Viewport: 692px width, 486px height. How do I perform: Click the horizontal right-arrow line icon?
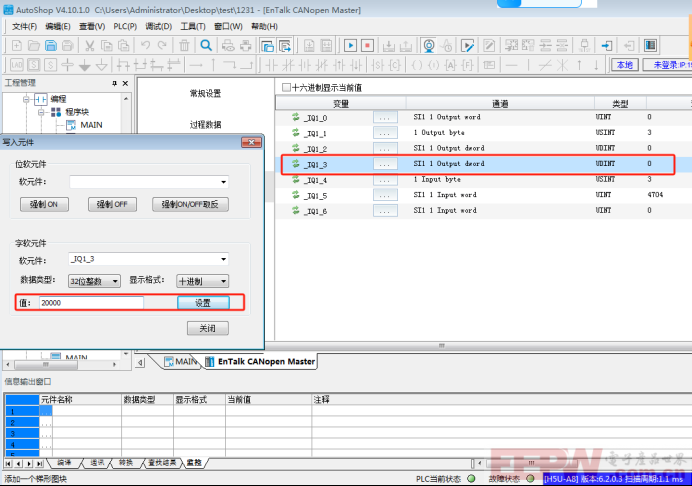pos(196,65)
